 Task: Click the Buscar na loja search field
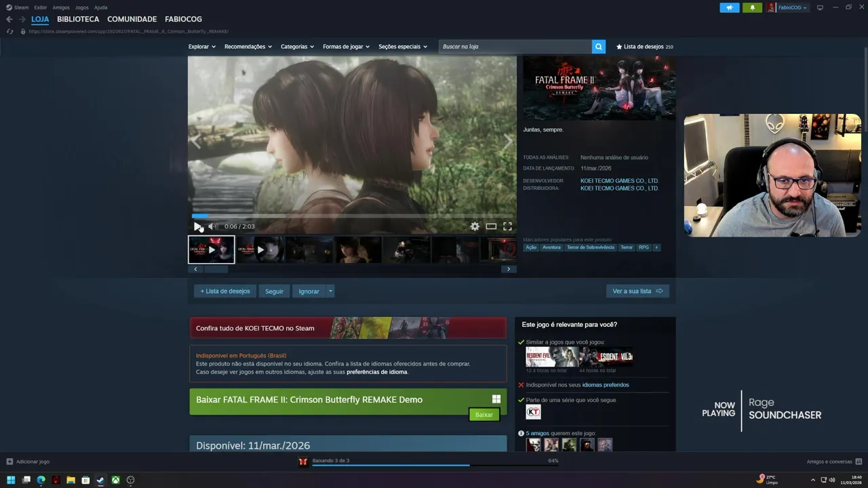515,47
